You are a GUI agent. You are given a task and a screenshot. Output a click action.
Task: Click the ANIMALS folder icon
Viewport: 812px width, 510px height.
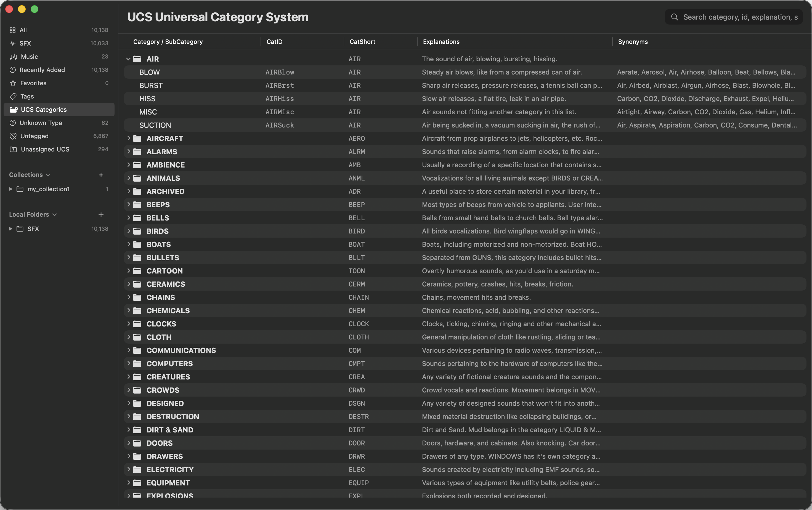point(137,178)
